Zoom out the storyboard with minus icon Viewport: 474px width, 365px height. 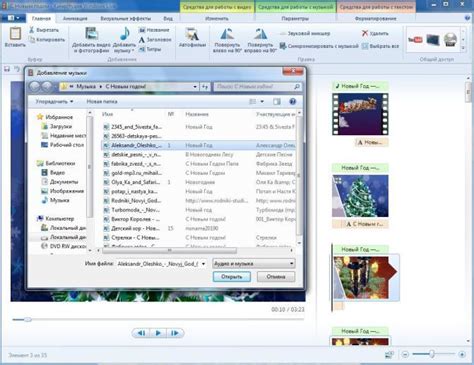pyautogui.click(x=405, y=354)
